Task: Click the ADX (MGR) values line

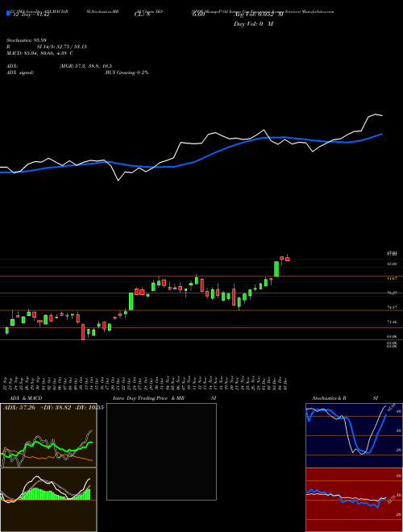Action: click(85, 66)
